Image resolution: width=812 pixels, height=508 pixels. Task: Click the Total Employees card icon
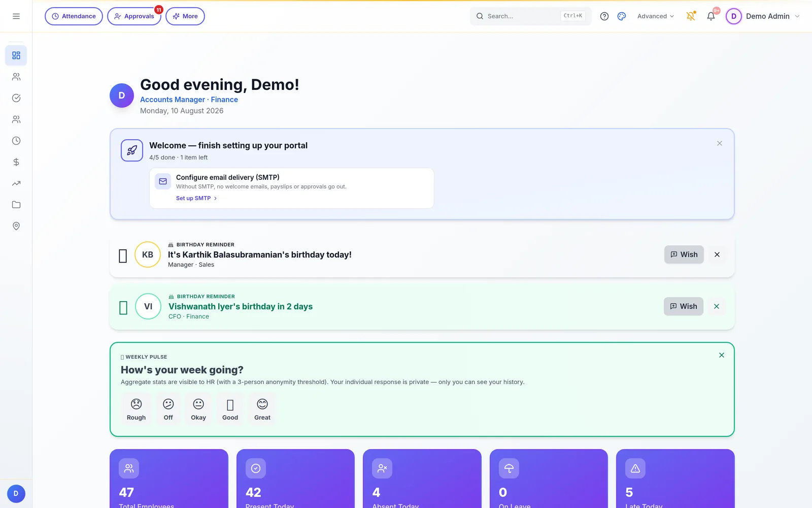tap(129, 468)
